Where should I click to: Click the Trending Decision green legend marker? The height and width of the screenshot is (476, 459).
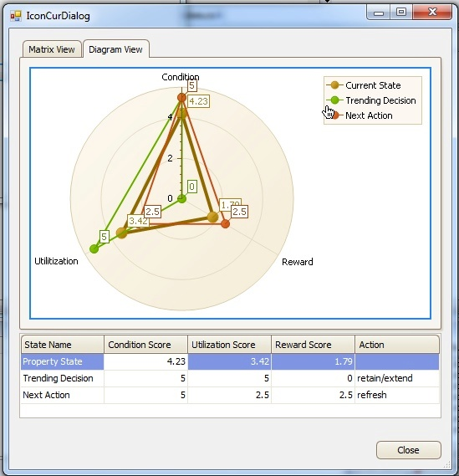(335, 100)
